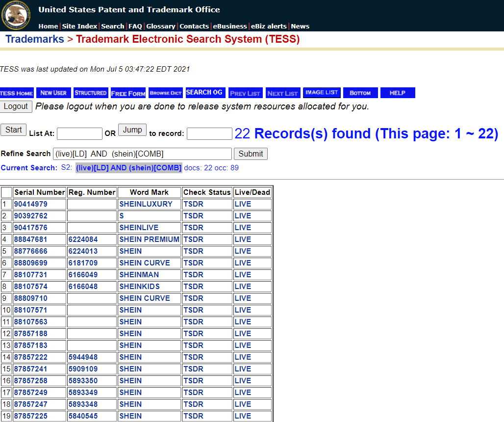This screenshot has height=422, width=504.
Task: Open registration number 5840545
Action: point(83,416)
